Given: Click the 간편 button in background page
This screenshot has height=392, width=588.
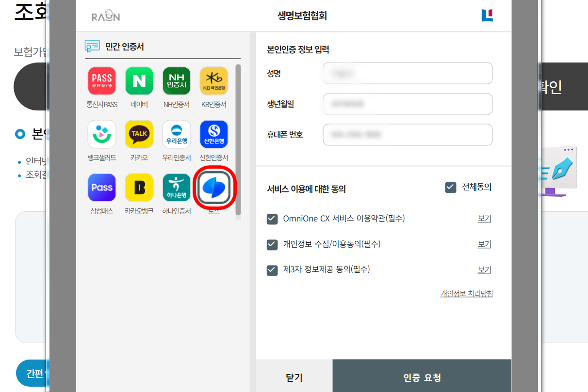Looking at the screenshot, I should (x=32, y=374).
